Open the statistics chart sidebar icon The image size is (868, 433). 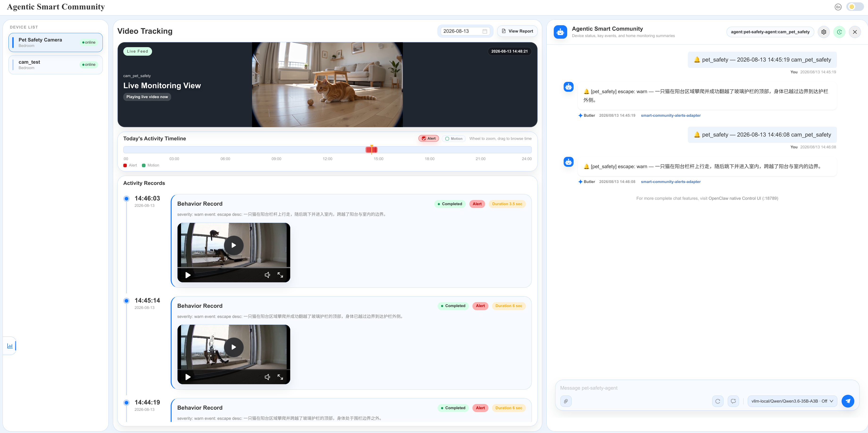(x=10, y=346)
